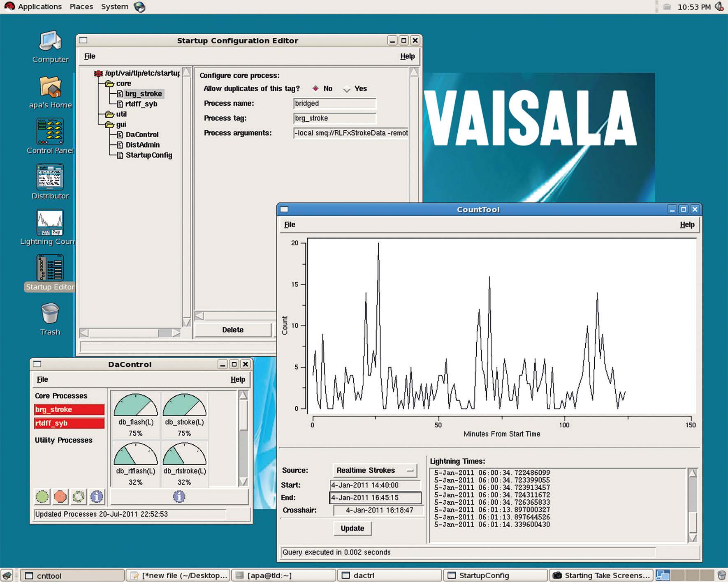
Task: Click the DaControl gauges vertical scrollbar
Action: (x=243, y=439)
